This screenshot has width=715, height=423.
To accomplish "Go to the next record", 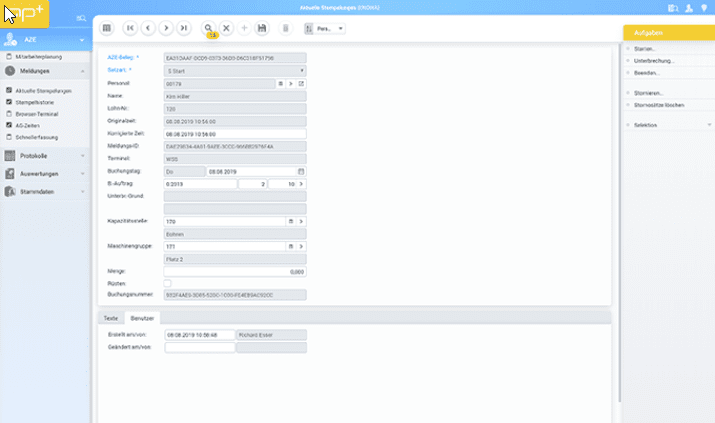I will [x=166, y=29].
